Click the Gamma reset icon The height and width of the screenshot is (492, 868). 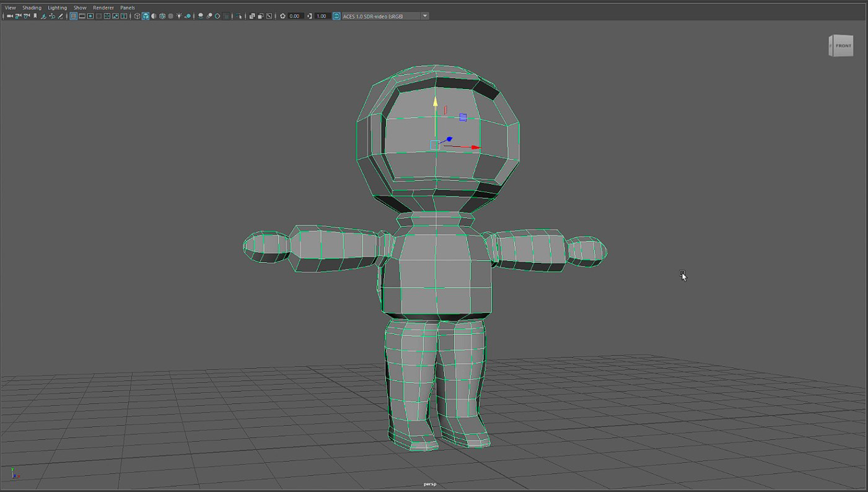[x=310, y=16]
